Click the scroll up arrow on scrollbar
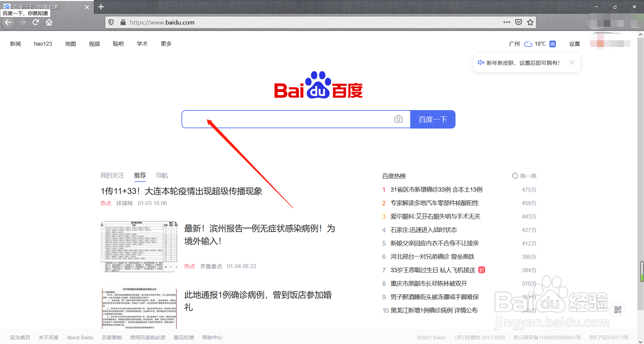This screenshot has width=644, height=344. [640, 34]
